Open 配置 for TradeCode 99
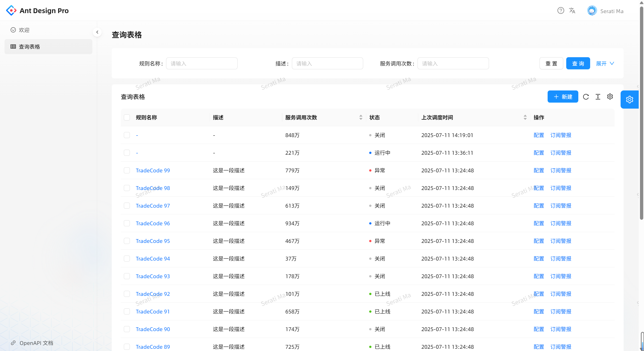The width and height of the screenshot is (644, 351). point(538,170)
